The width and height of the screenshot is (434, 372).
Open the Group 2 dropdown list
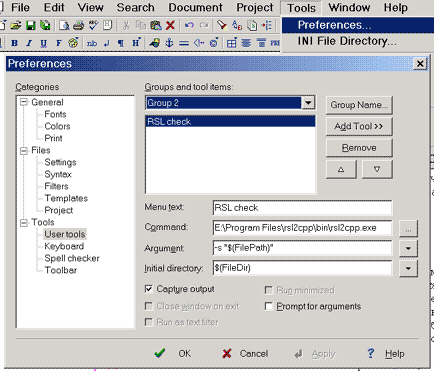[x=308, y=103]
